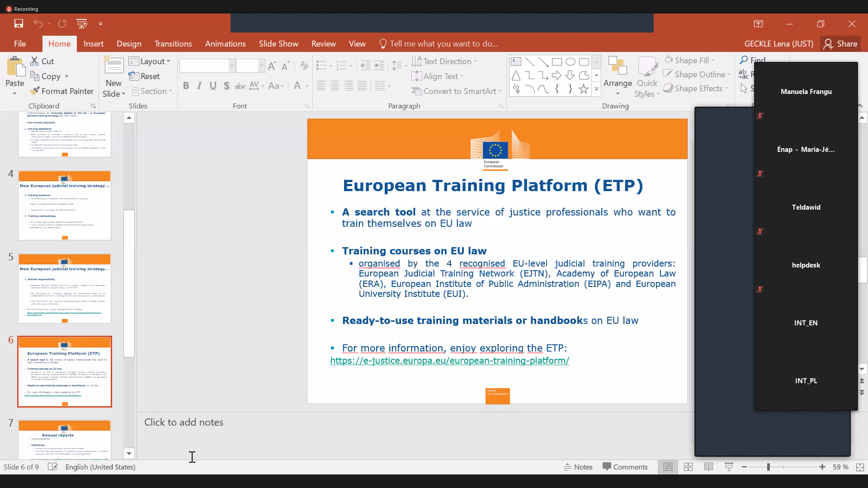The image size is (868, 488).
Task: Click the Save icon in the quick access toolbar
Action: click(x=19, y=23)
